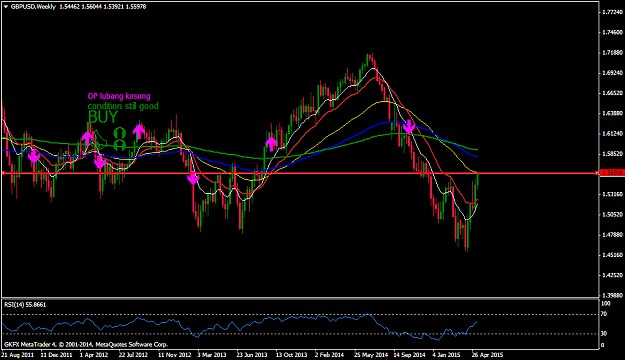Click the red highlighted current price tag on axis
The width and height of the screenshot is (625, 360).
612,173
